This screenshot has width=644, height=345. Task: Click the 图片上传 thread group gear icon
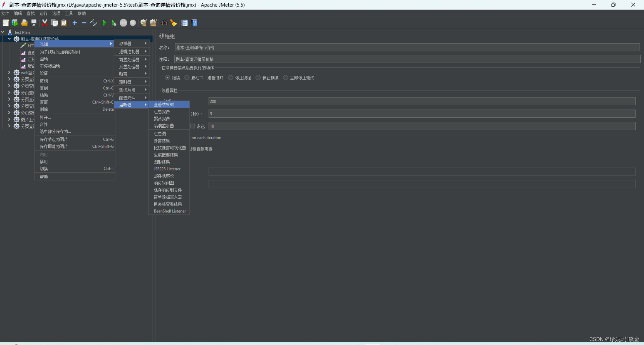coord(16,120)
